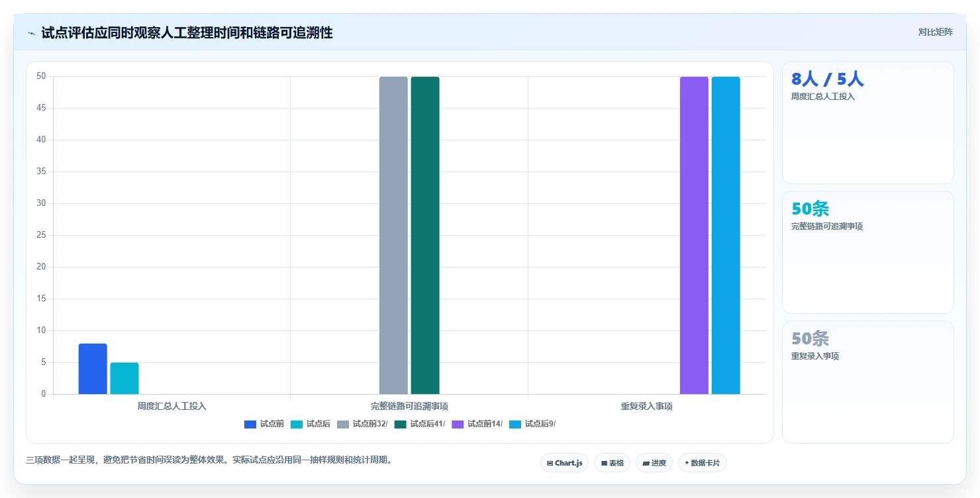Viewport: 980px width, 498px height.
Task: Select the Chart.js pill tag
Action: pyautogui.click(x=564, y=463)
